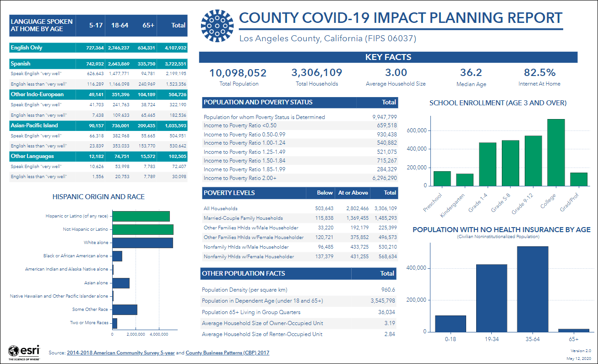Click the Internet At Home value 82.5%

tap(539, 73)
